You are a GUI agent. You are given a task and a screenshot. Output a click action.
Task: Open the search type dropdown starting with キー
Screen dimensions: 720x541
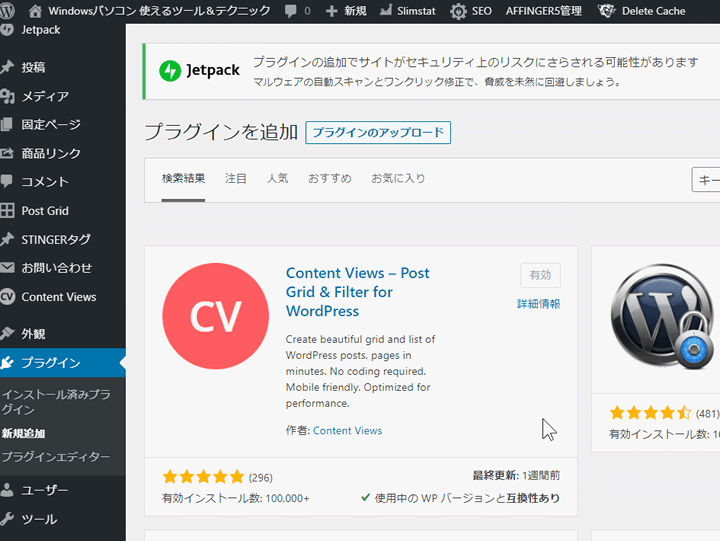tap(706, 180)
